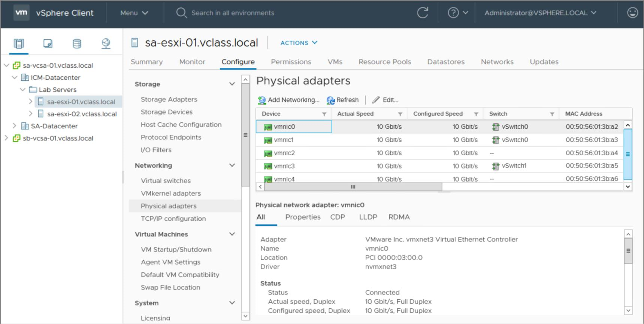644x324 pixels.
Task: Click the feedback smiley icon
Action: point(632,13)
